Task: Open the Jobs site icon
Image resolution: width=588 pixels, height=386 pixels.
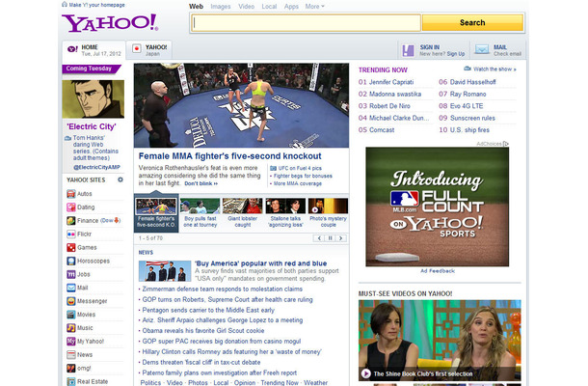Action: pyautogui.click(x=71, y=274)
